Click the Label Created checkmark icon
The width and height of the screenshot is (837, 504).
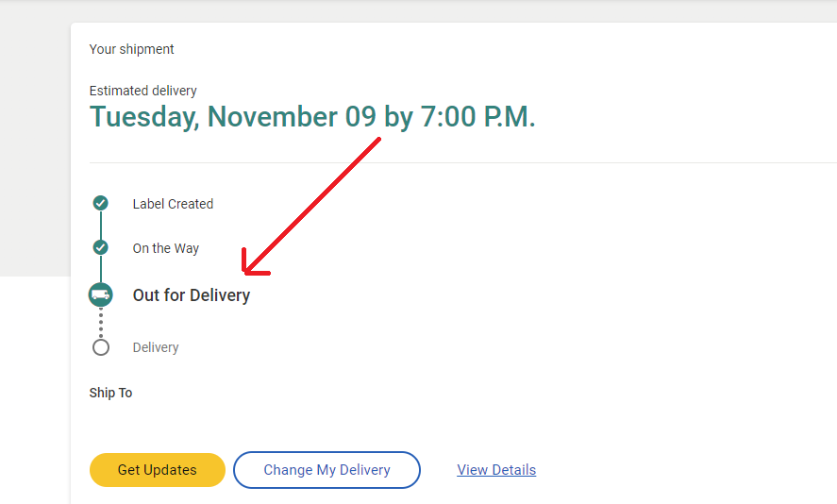point(100,203)
